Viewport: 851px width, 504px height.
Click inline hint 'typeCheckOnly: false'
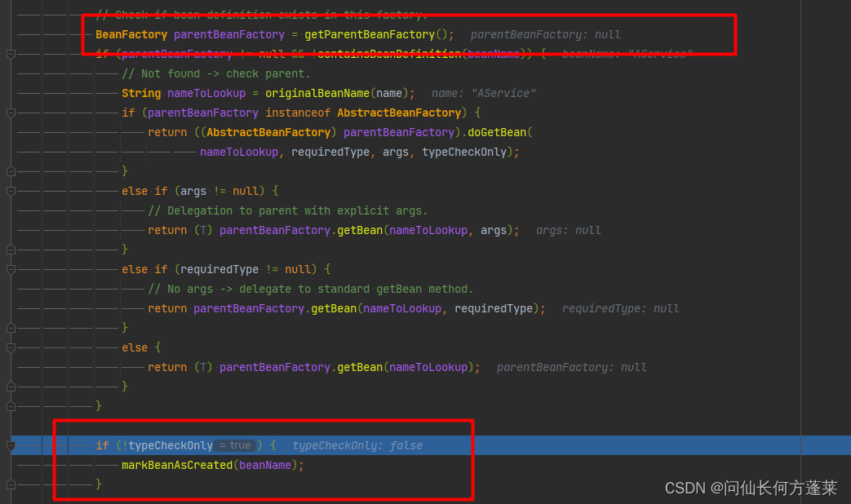(x=357, y=445)
